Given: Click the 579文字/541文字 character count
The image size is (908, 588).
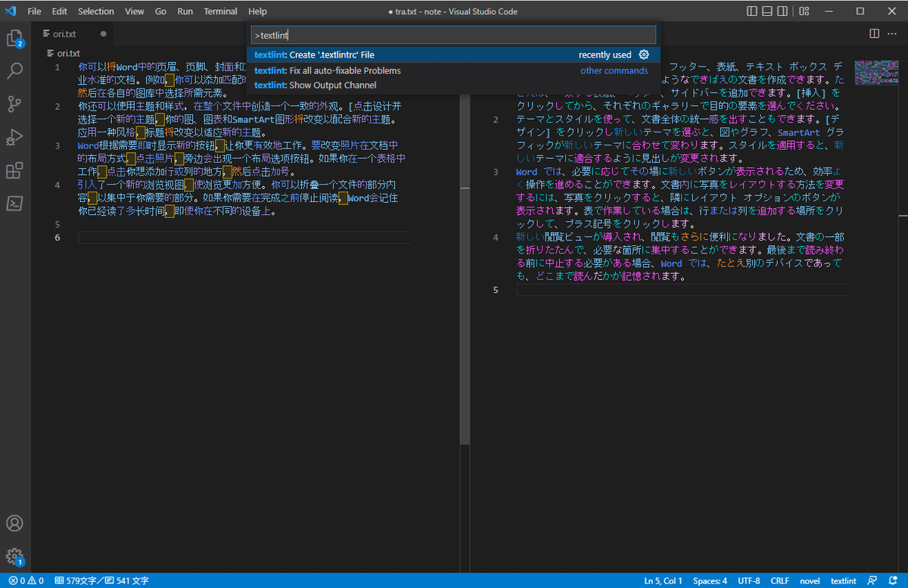Looking at the screenshot, I should coord(101,581).
